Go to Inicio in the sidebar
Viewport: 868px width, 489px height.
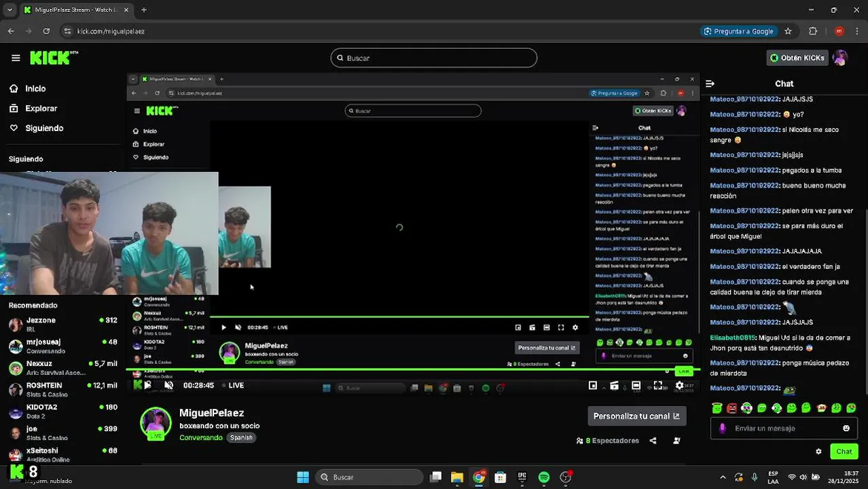(28, 88)
